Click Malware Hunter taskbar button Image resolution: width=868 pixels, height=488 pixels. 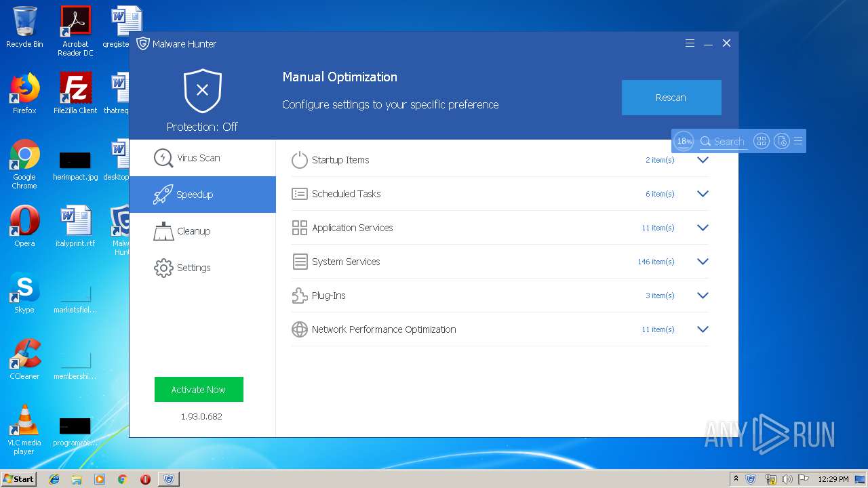169,479
